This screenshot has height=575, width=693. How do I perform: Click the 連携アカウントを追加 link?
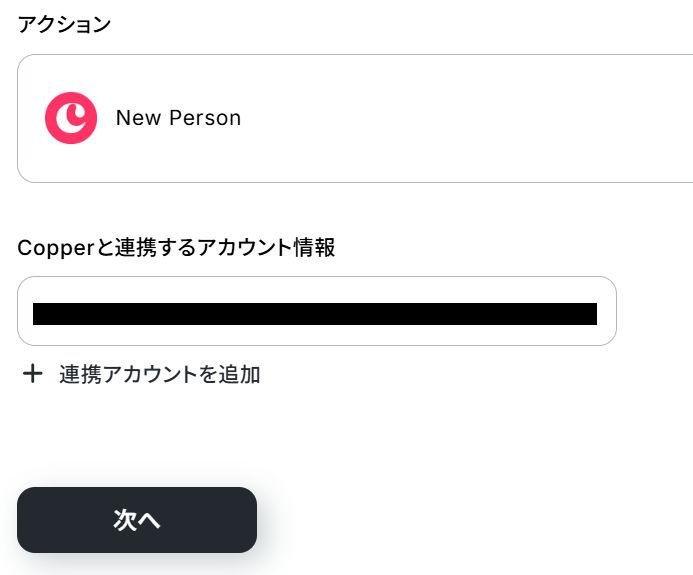click(159, 375)
